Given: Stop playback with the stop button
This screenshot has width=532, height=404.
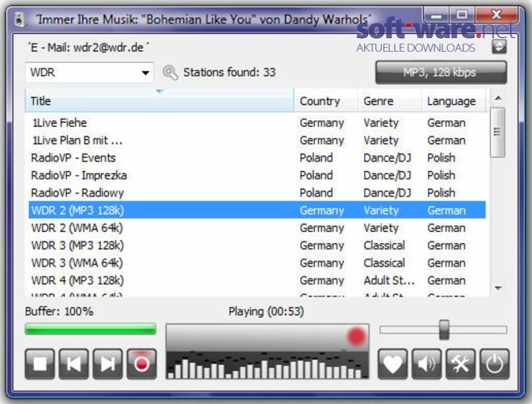Looking at the screenshot, I should (x=40, y=364).
